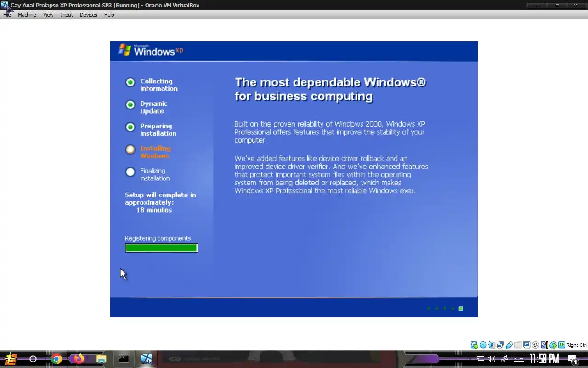
Task: Open the Input menu
Action: tap(67, 15)
